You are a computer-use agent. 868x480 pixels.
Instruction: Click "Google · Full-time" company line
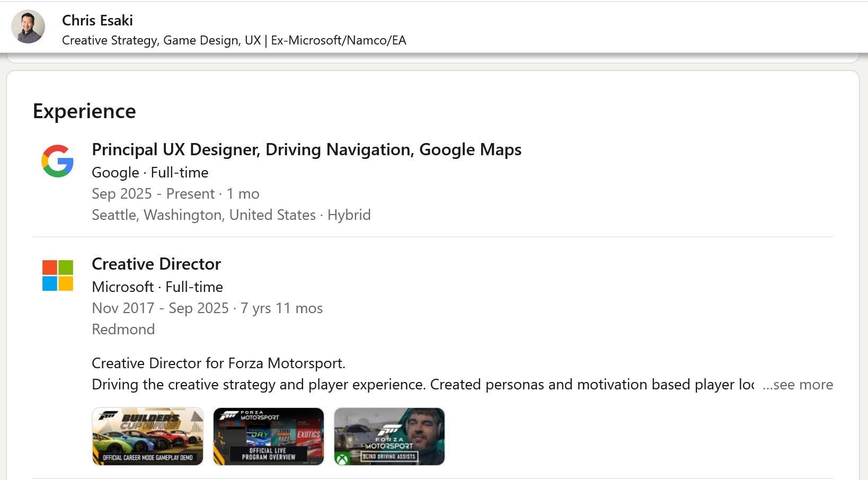[150, 173]
